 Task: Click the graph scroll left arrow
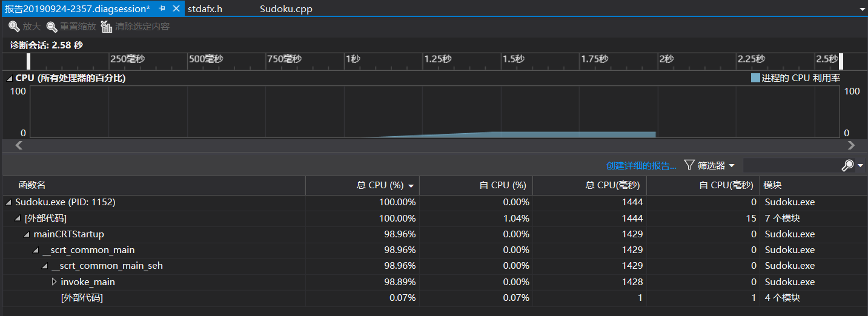19,145
